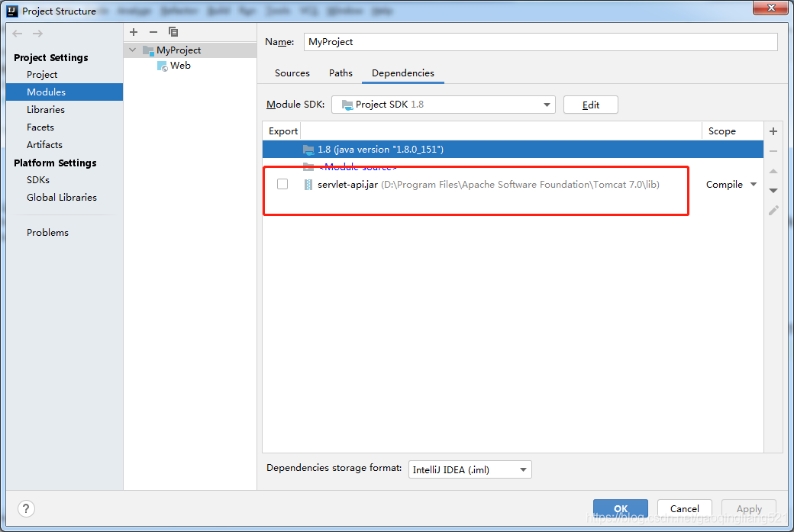The image size is (794, 532).
Task: Move dependency down with the down arrow
Action: 773,190
